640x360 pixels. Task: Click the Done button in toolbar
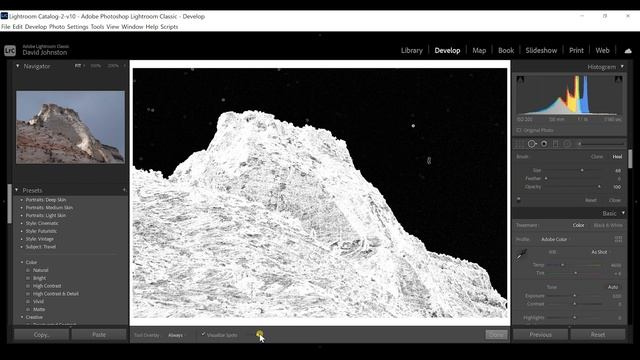coord(496,335)
